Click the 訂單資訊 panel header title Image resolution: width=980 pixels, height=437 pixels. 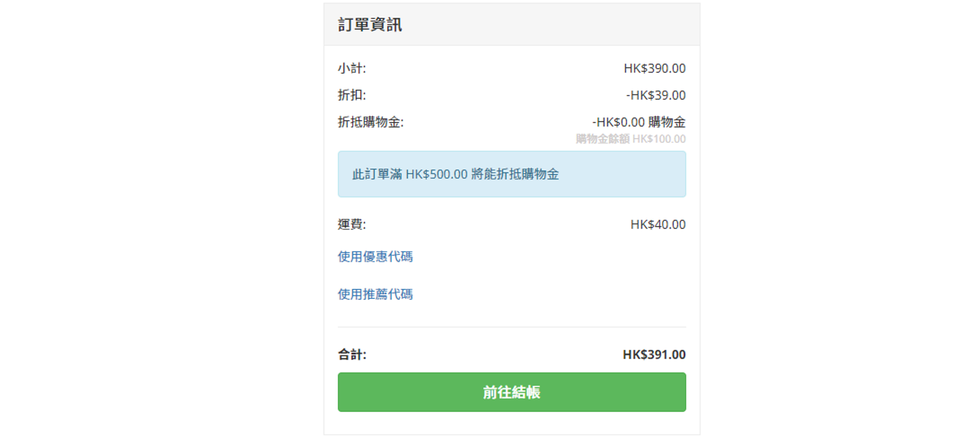370,24
